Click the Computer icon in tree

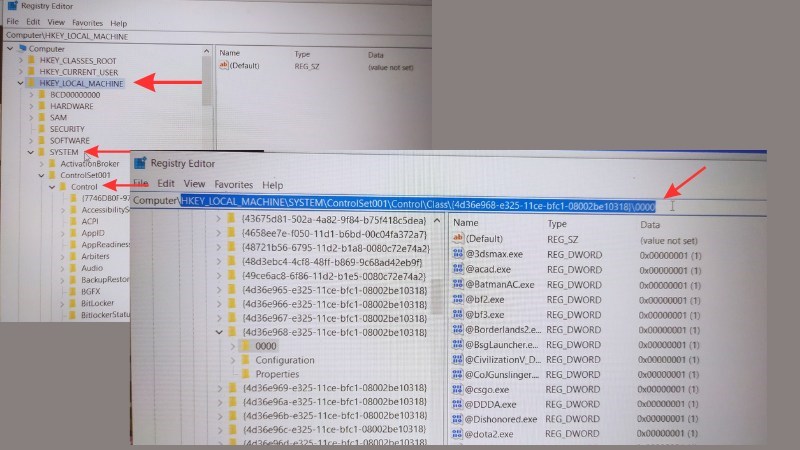click(x=22, y=48)
